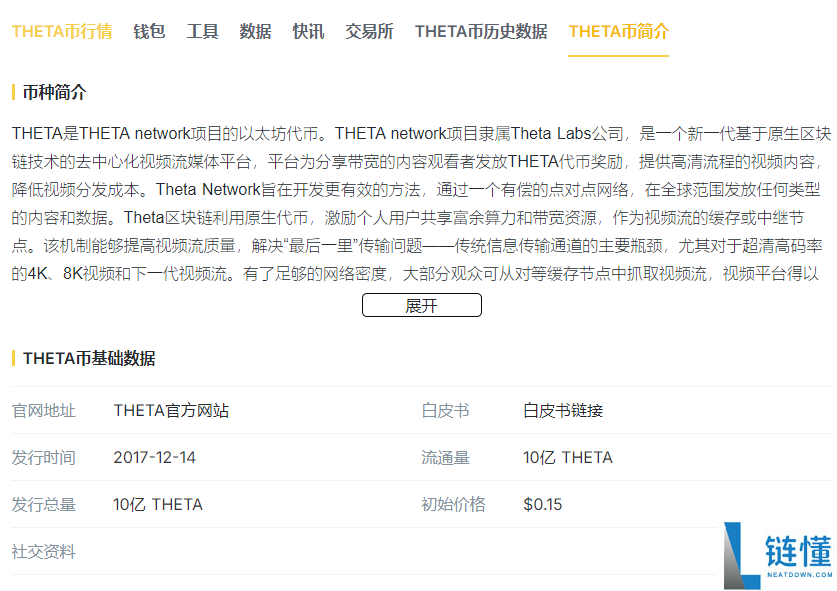Click the 初始价格 label

coord(453,505)
